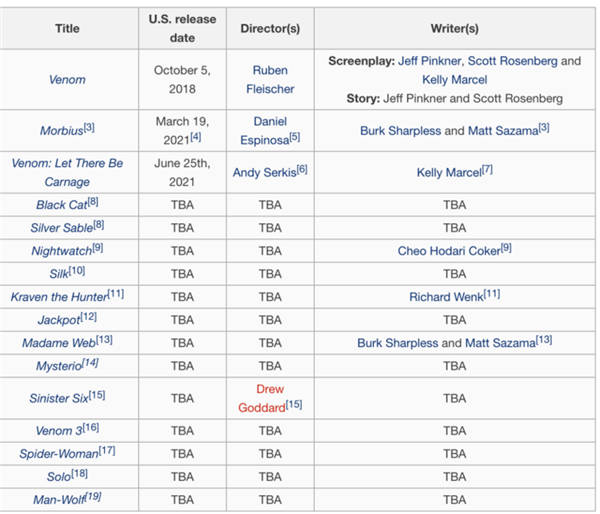Select the Story credit line text

pyautogui.click(x=455, y=98)
